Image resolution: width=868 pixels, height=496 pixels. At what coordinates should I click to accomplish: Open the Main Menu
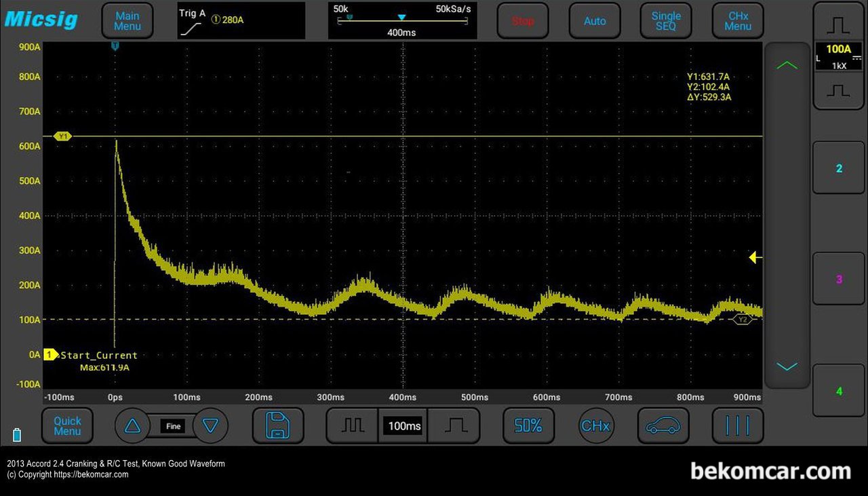(127, 21)
